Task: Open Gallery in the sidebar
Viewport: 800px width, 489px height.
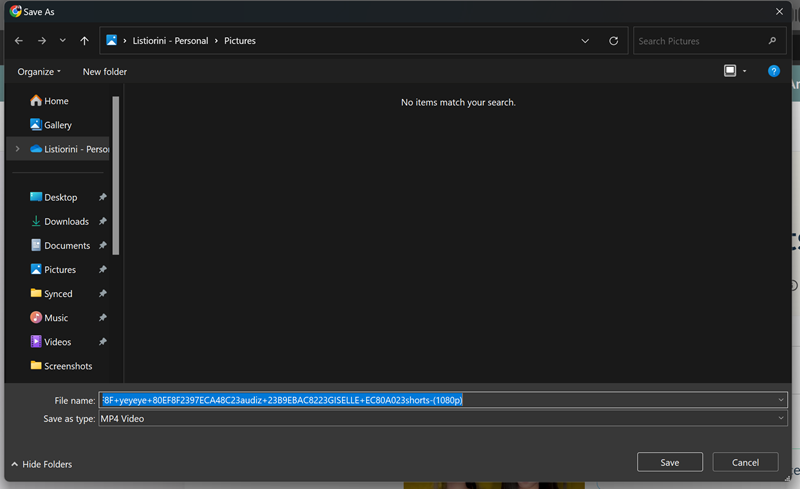Action: (x=57, y=125)
